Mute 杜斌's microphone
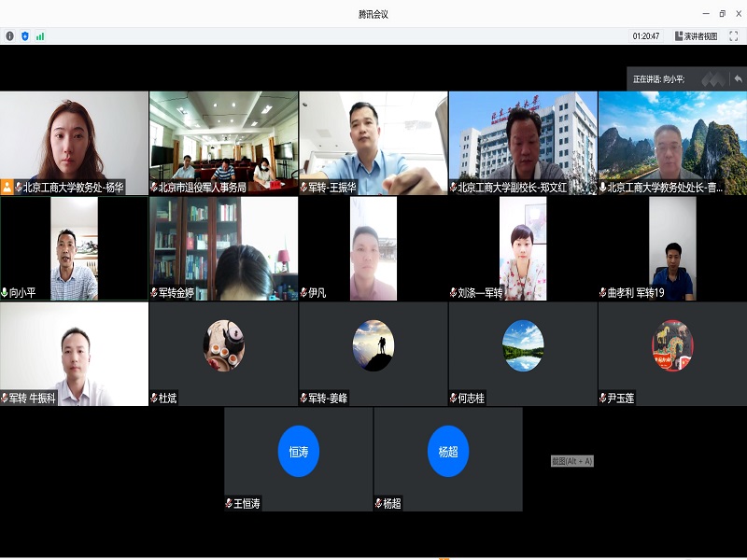Screen dimensions: 747x560 pos(154,395)
